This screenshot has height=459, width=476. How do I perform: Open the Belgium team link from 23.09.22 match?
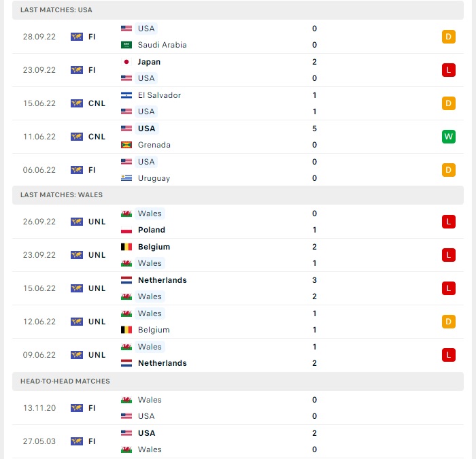click(154, 247)
